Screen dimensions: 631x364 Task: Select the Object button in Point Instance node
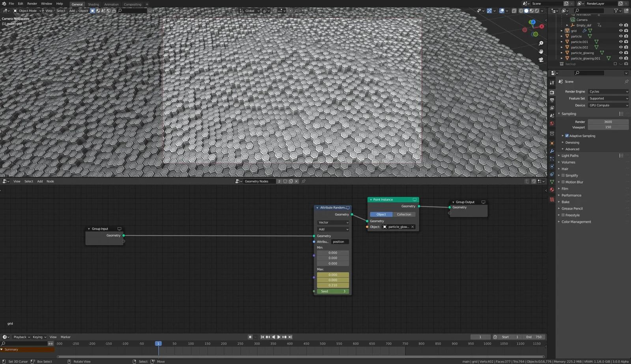pos(381,214)
